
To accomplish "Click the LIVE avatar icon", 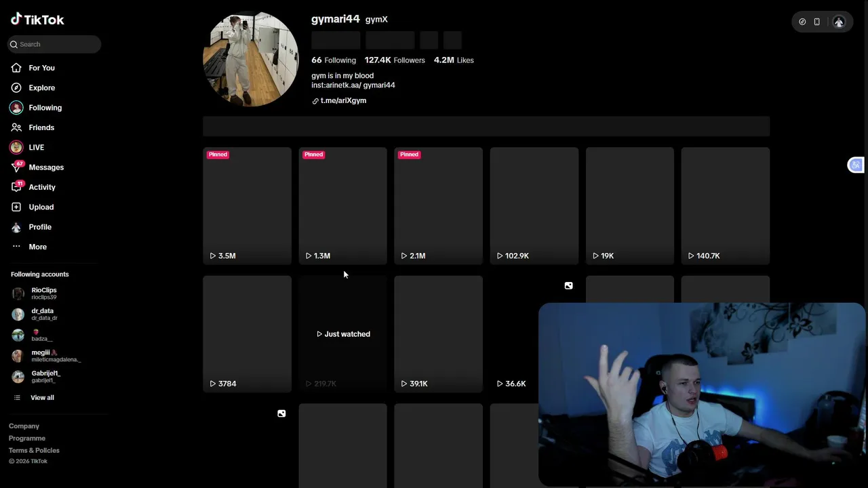I will tap(16, 147).
